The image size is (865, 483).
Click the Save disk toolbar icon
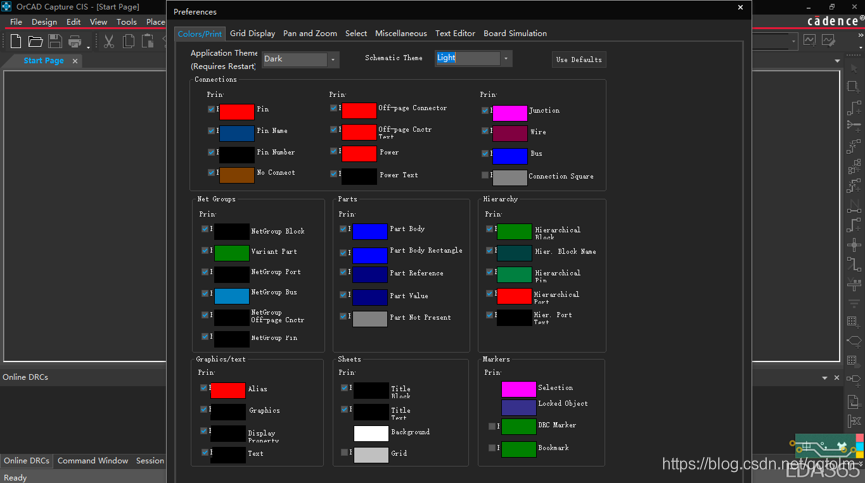[x=55, y=41]
